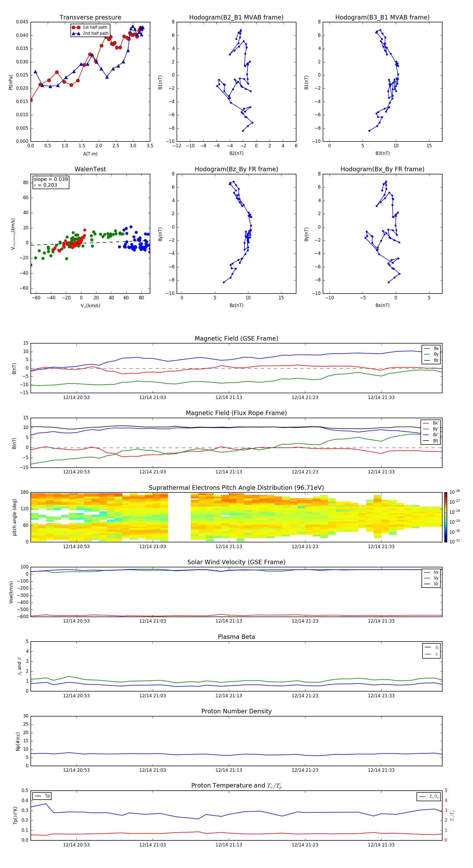Click the pitch angle distribution colorbar

446,517
